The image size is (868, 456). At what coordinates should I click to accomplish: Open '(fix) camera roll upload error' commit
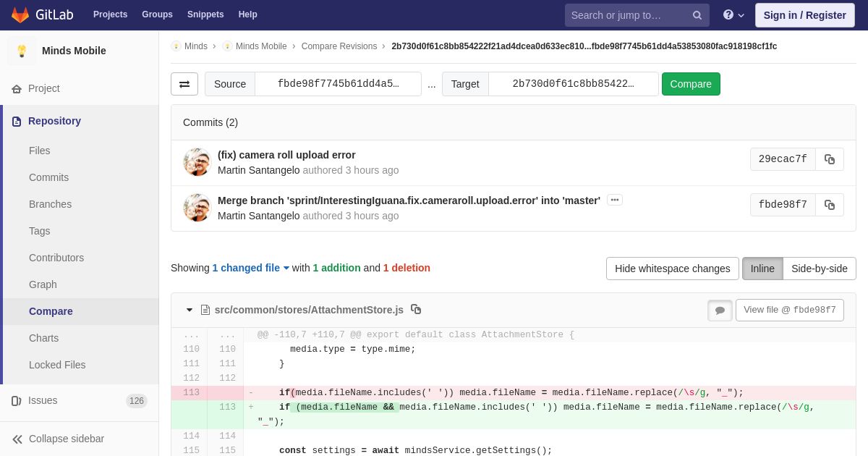[286, 155]
